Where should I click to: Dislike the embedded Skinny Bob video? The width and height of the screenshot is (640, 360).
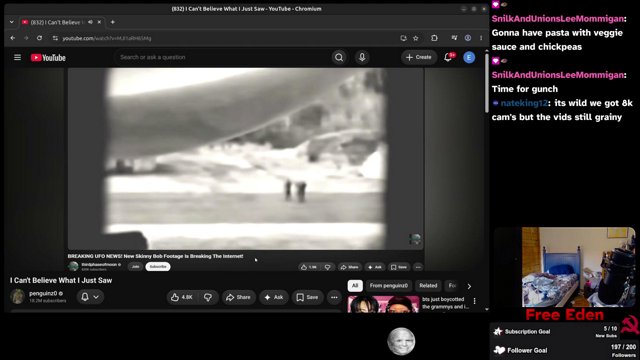(x=327, y=267)
